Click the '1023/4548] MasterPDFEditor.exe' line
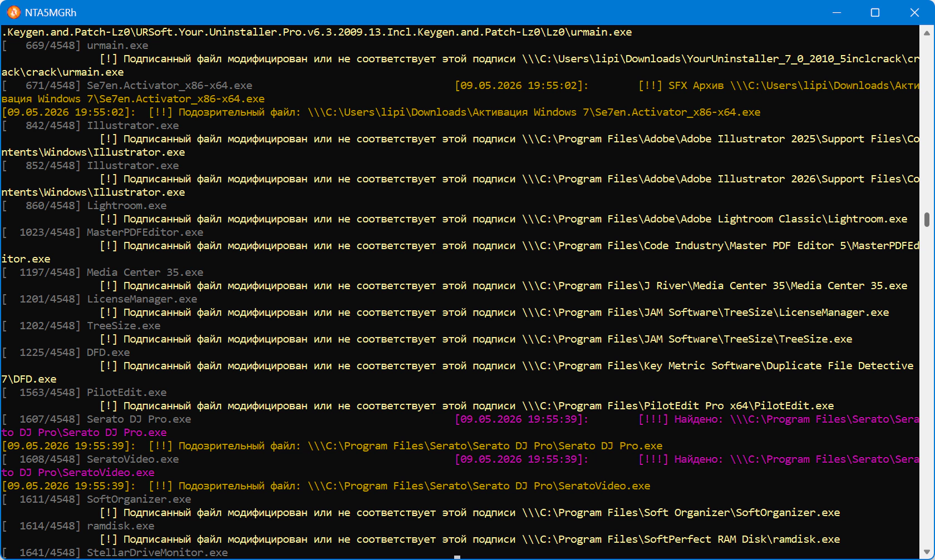 102,232
